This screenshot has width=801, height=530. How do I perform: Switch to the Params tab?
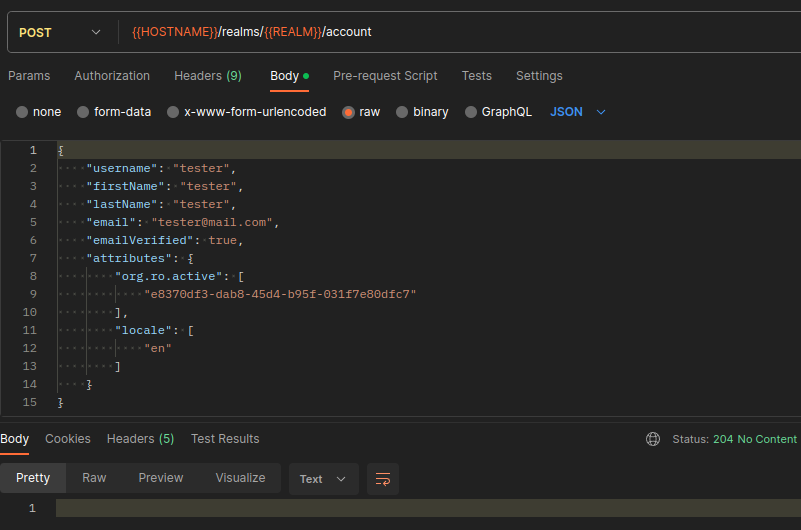pyautogui.click(x=29, y=76)
